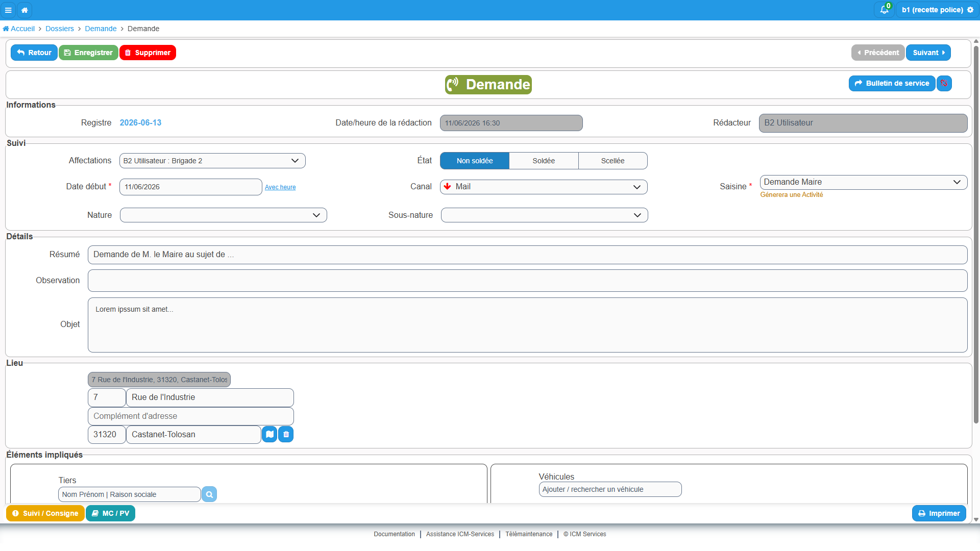Open Documentation footer link
This screenshot has height=551, width=980.
point(394,534)
